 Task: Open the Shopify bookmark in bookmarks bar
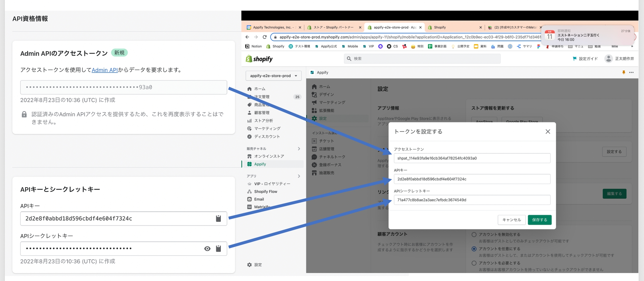coord(275,46)
